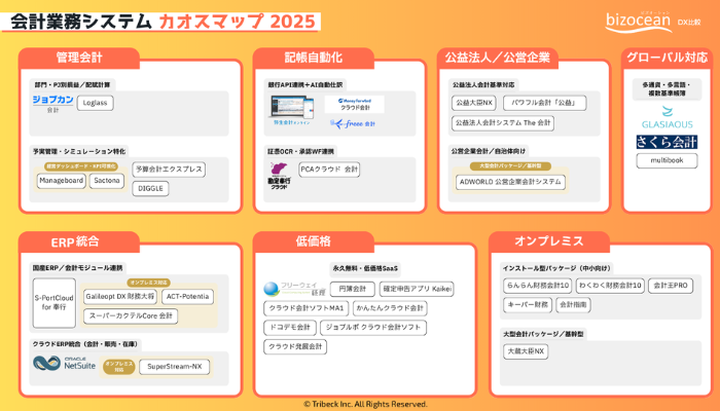The image size is (720, 411).
Task: Select S-PortCloud for 奉行 box
Action: [54, 303]
